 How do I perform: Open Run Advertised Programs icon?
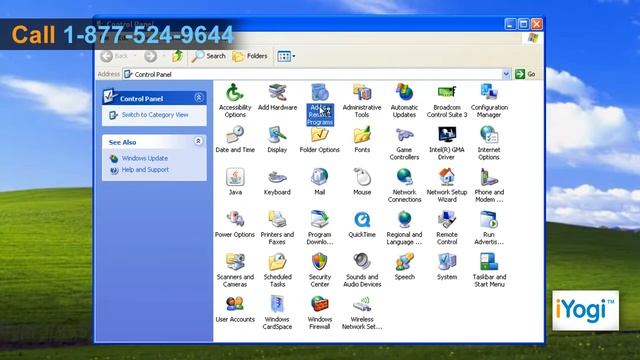click(489, 228)
